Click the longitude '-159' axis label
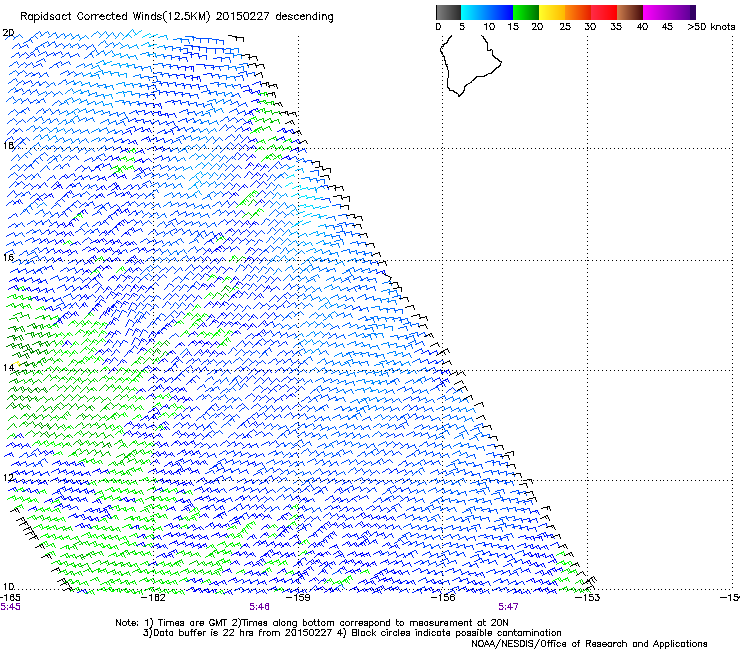The width and height of the screenshot is (740, 650). [x=298, y=597]
